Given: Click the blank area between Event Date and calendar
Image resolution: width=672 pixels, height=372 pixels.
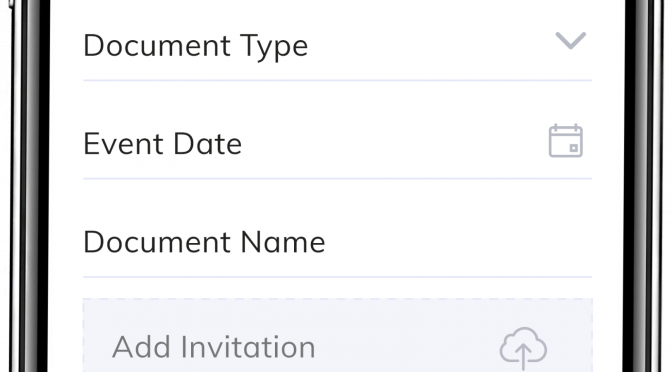Looking at the screenshot, I should 394,144.
